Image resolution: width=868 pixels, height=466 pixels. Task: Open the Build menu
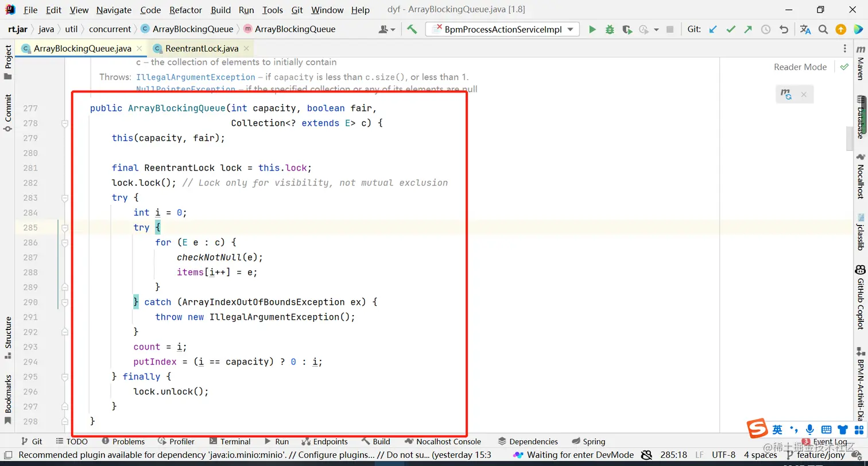(x=220, y=10)
